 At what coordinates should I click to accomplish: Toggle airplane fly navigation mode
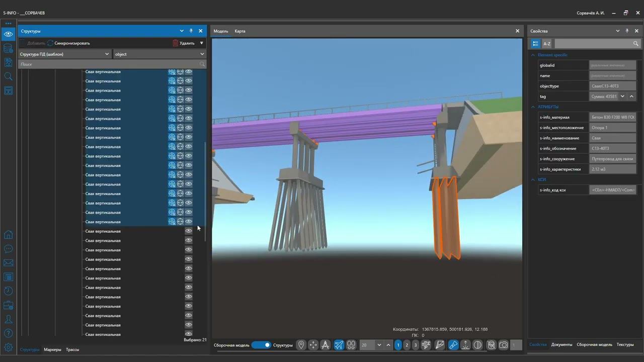(x=339, y=345)
